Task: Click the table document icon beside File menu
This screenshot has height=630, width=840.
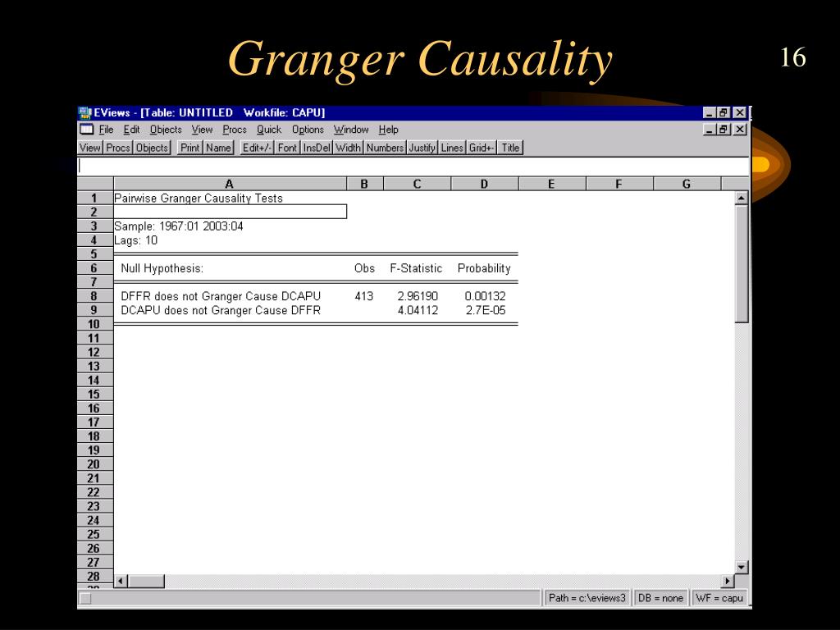Action: pyautogui.click(x=86, y=129)
